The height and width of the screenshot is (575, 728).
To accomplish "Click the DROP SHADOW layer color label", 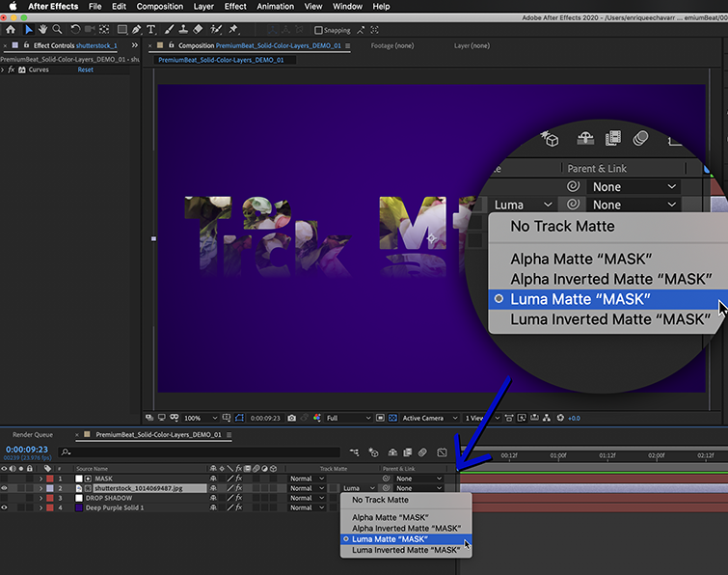I will (49, 498).
